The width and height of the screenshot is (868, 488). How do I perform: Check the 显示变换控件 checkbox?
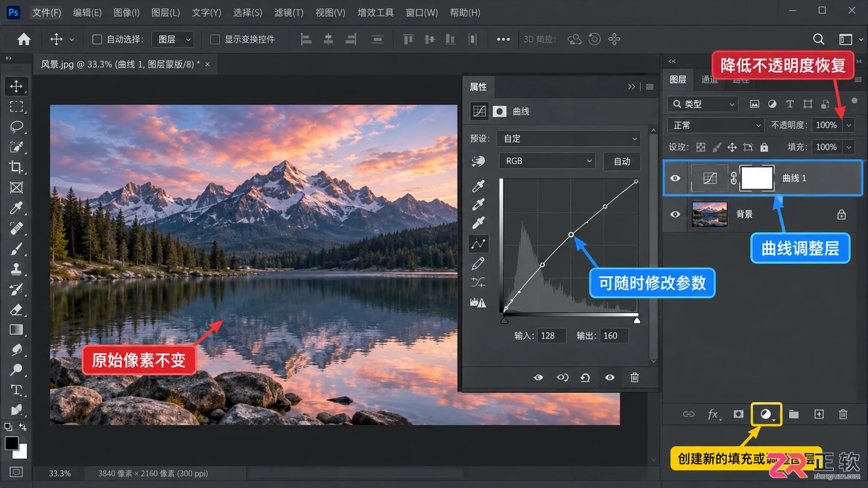(215, 39)
